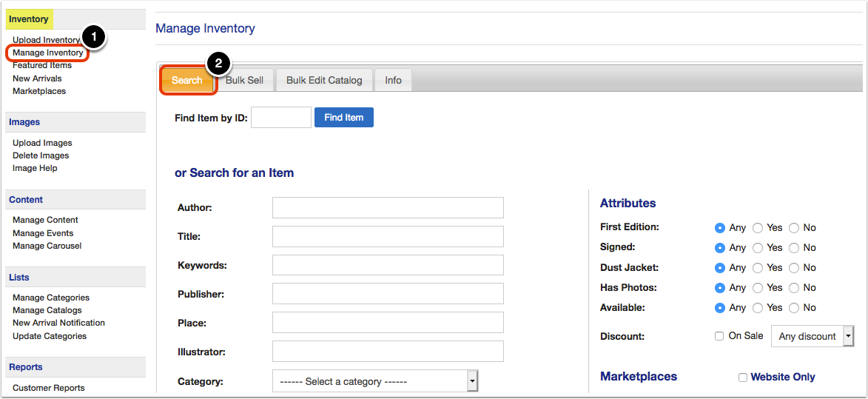The width and height of the screenshot is (868, 399).
Task: Open Manage Inventory in the sidebar
Action: 47,53
